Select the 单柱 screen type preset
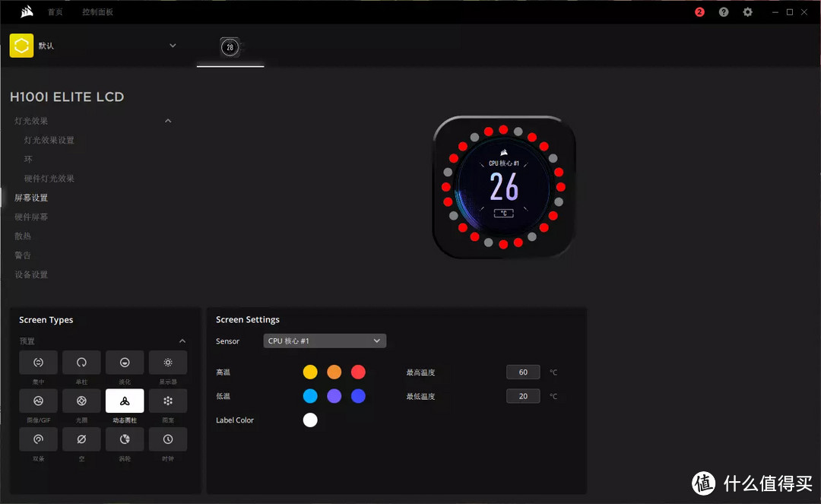The width and height of the screenshot is (821, 504). 81,362
